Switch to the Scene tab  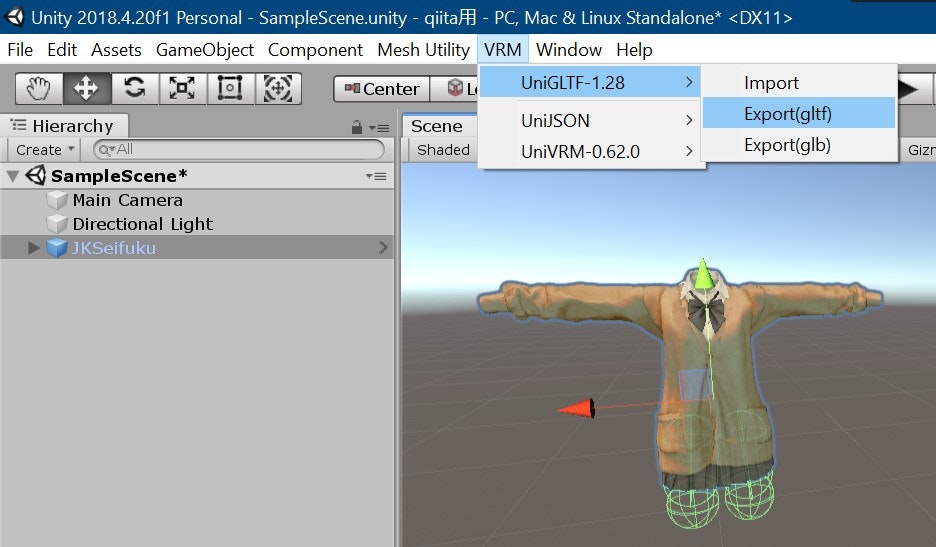(438, 126)
